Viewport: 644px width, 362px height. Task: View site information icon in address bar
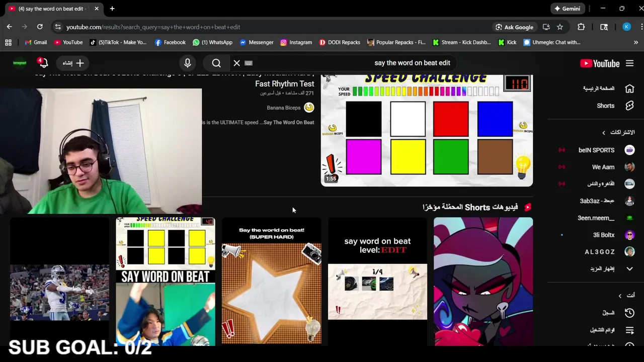pyautogui.click(x=57, y=27)
